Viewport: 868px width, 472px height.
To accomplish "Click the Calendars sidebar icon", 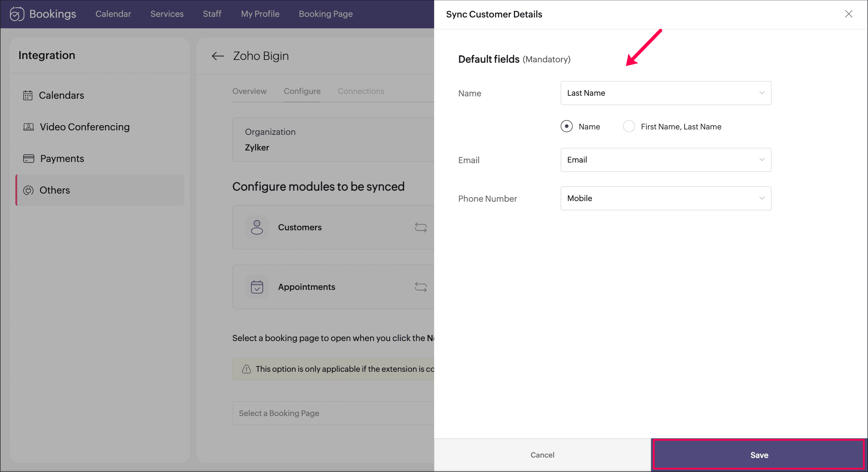I will pyautogui.click(x=28, y=95).
